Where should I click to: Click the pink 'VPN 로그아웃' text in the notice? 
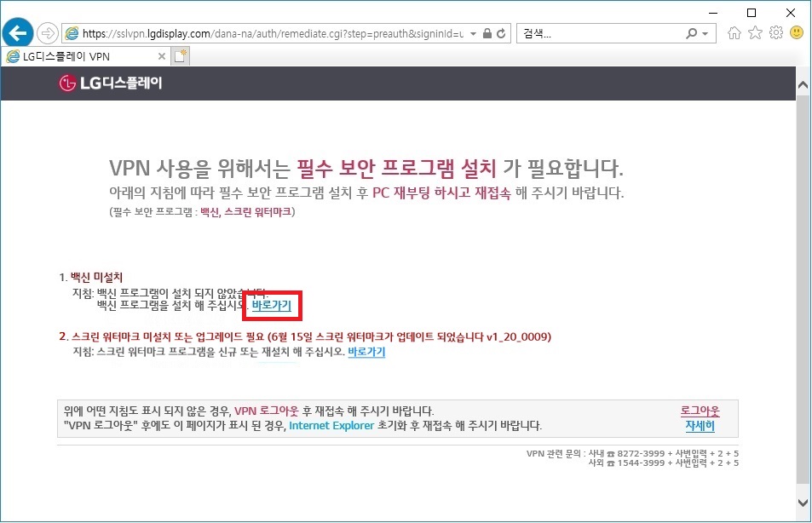tap(267, 411)
